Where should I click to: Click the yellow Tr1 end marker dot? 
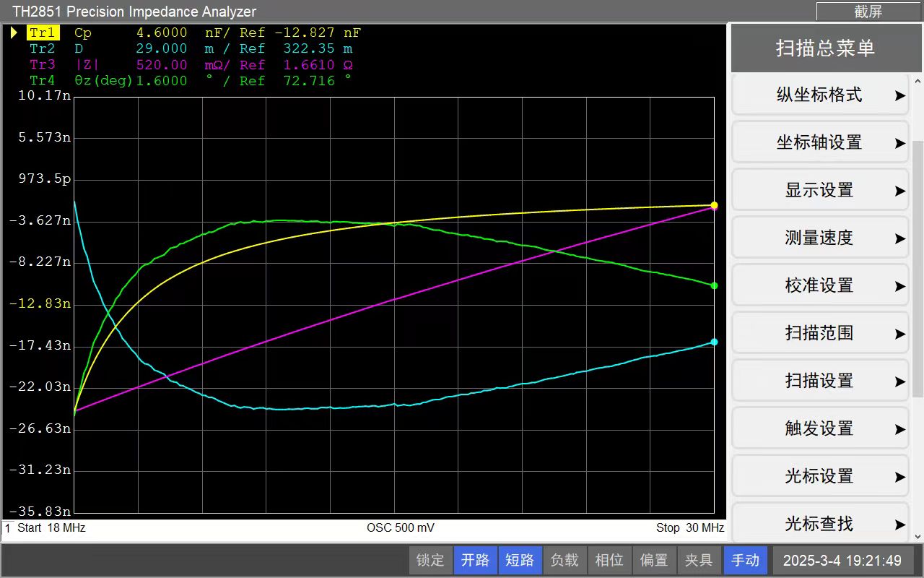pos(714,205)
